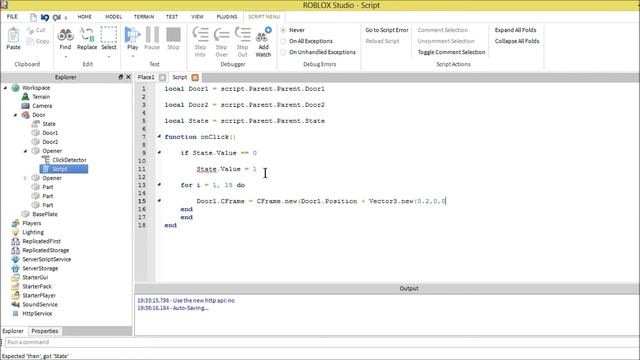Open the SCRIPT MENU ribbon tab

pos(264,17)
